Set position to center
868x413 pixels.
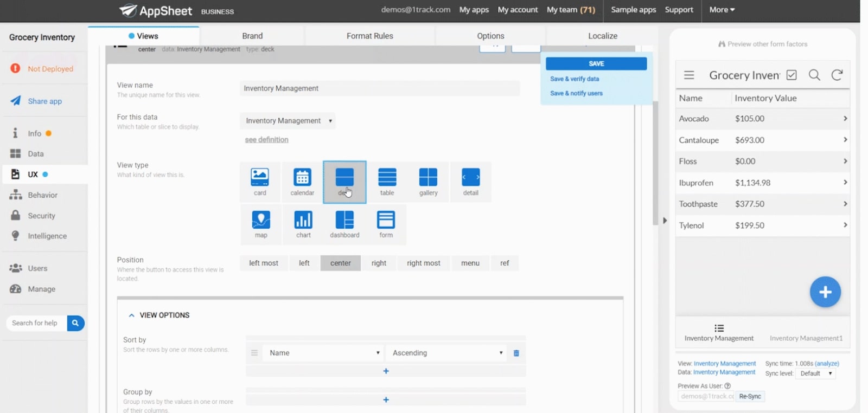(341, 263)
